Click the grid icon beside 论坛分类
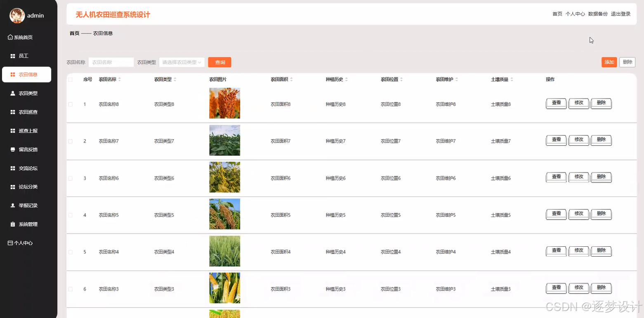The width and height of the screenshot is (644, 318). pos(13,187)
